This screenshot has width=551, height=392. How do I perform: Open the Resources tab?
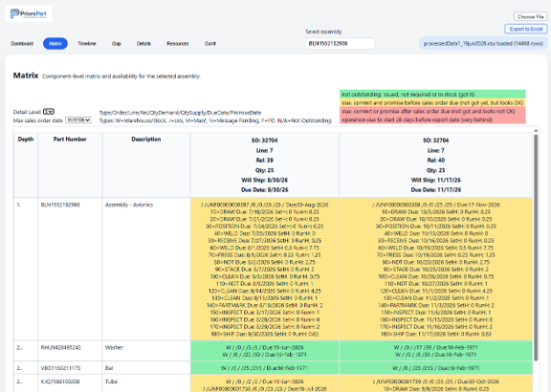[x=178, y=44]
